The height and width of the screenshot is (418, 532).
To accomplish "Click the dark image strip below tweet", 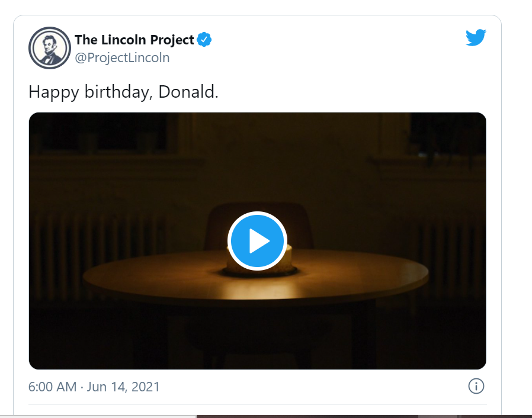I will tap(355, 416).
